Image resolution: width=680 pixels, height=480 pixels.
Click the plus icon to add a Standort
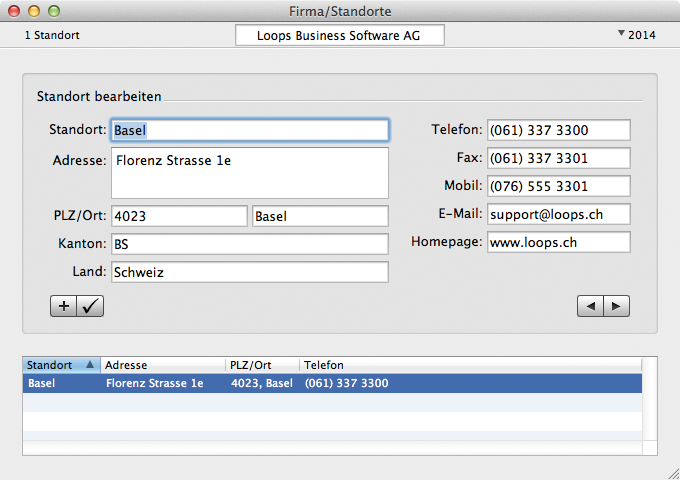pyautogui.click(x=63, y=307)
